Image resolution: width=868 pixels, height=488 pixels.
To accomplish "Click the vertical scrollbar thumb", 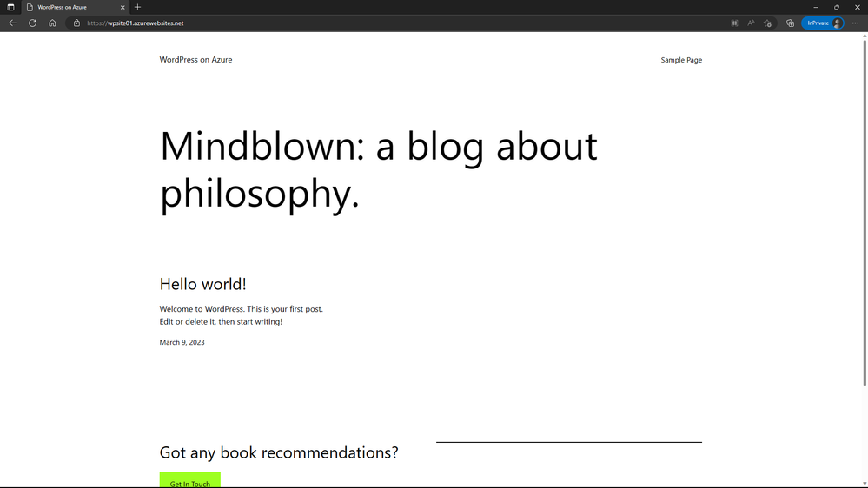I will (x=865, y=213).
